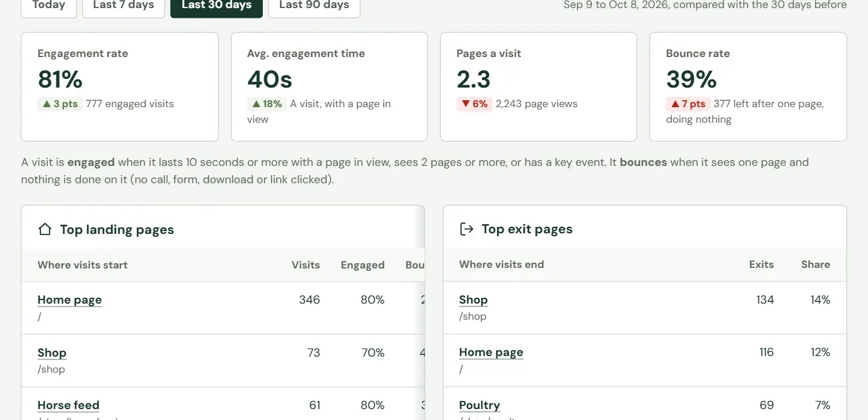The height and width of the screenshot is (420, 868).
Task: Click the 2,243 page views text
Action: tap(537, 104)
